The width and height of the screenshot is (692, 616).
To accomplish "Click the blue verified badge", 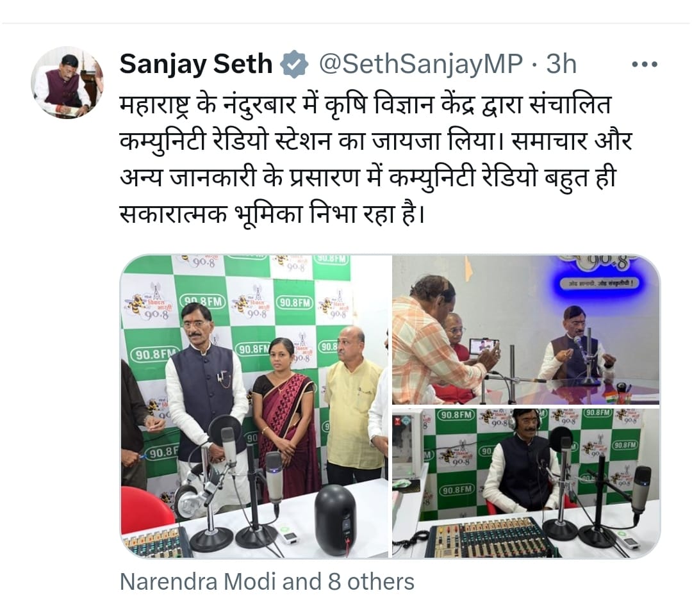I will [x=294, y=65].
